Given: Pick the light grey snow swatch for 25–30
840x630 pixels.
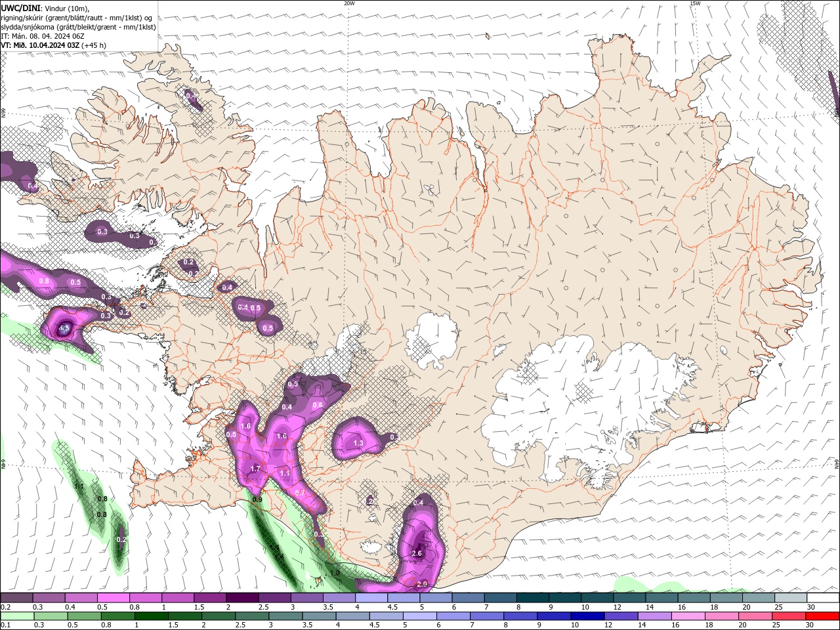Looking at the screenshot, I should point(791,598).
